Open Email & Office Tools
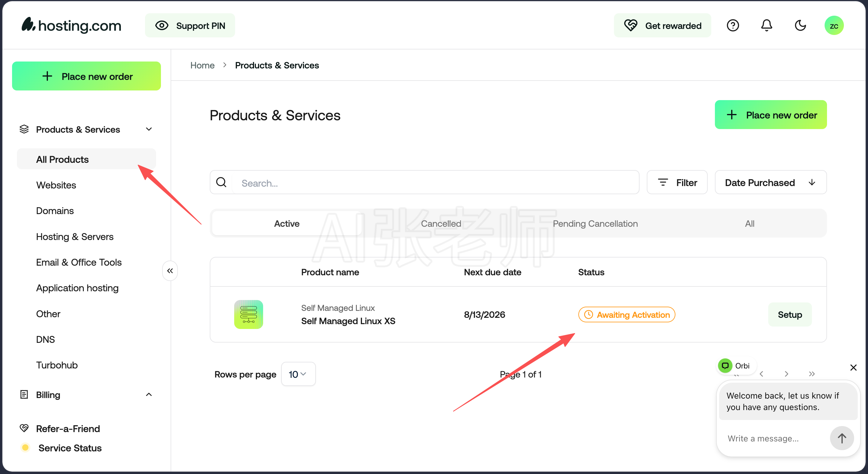This screenshot has height=474, width=868. click(79, 262)
